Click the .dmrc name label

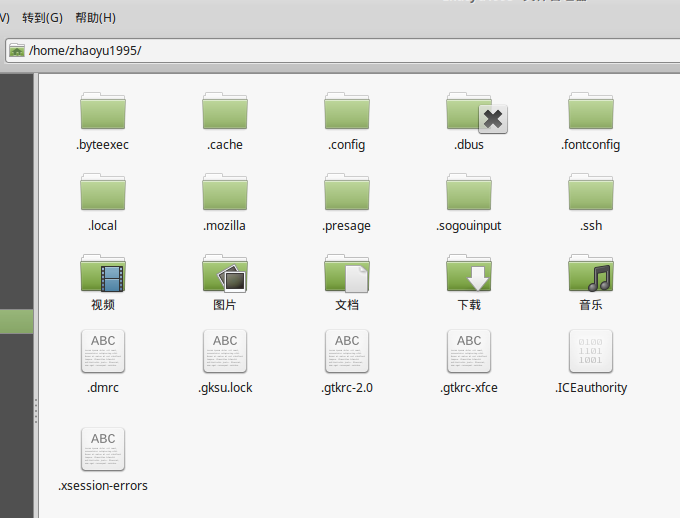[103, 387]
